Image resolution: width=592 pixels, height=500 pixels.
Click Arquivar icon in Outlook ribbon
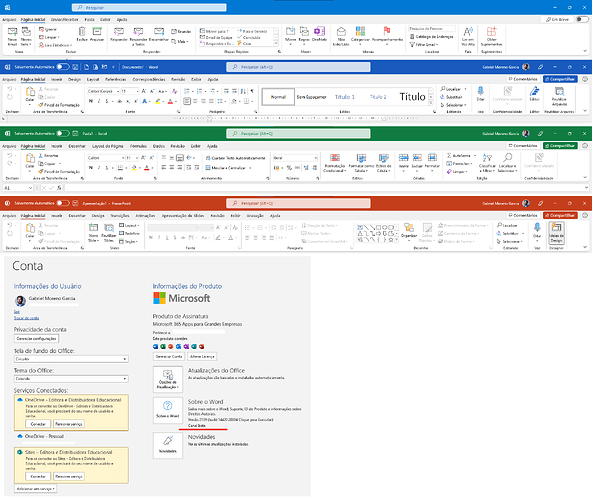click(97, 32)
